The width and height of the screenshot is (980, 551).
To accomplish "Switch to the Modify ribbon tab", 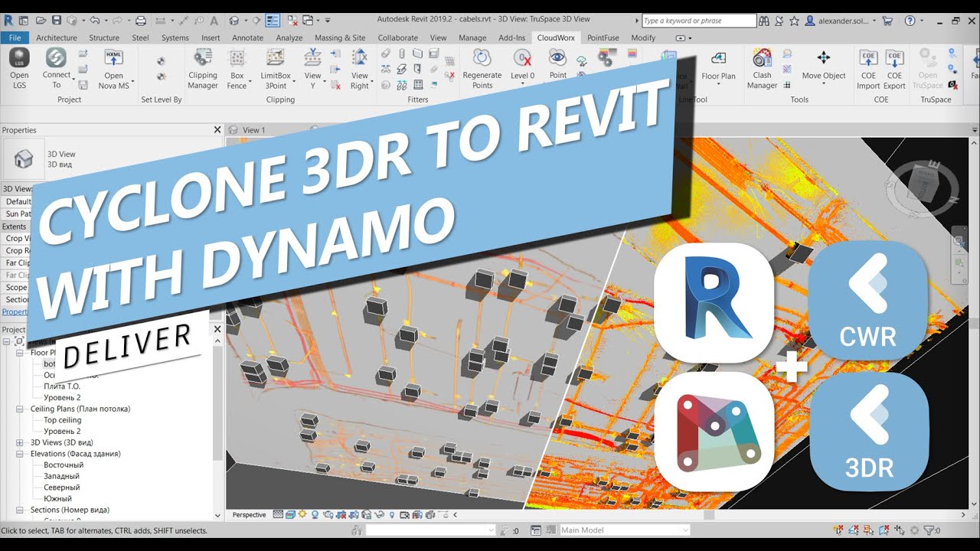I will pos(643,37).
